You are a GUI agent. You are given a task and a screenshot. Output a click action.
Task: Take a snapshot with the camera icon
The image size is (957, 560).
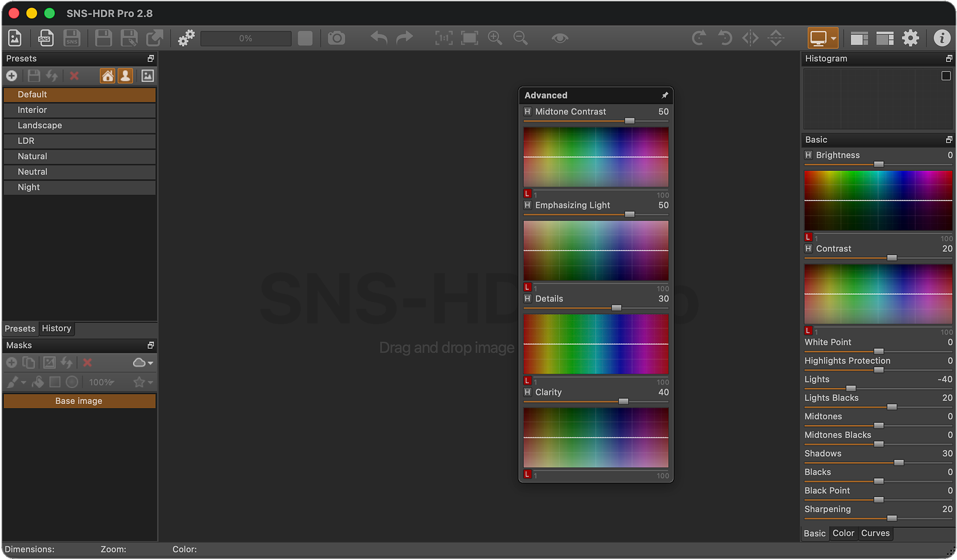point(336,38)
